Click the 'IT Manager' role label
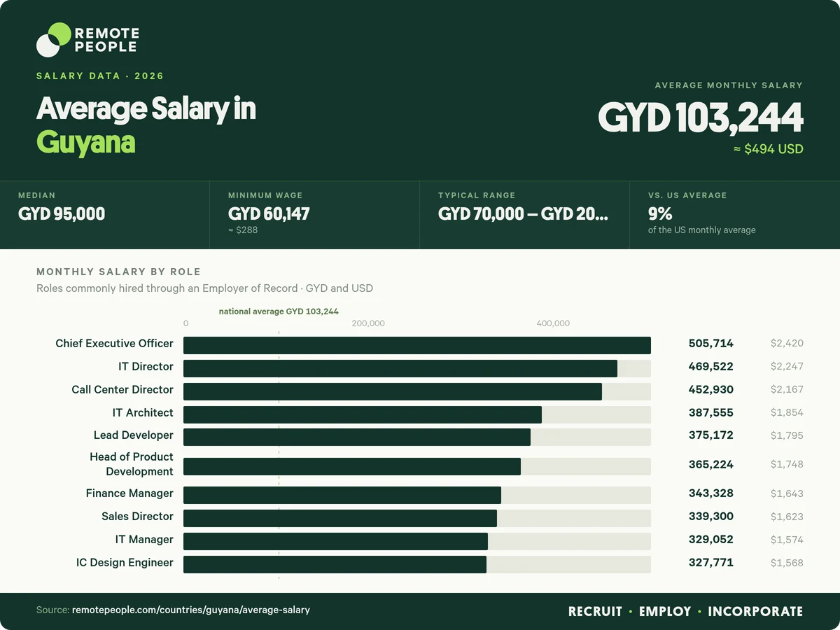 tap(144, 540)
